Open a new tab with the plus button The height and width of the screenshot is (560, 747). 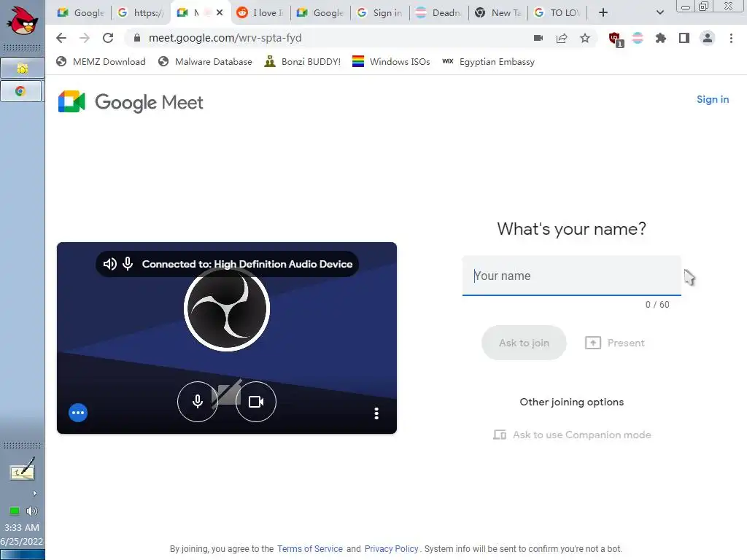(x=603, y=12)
